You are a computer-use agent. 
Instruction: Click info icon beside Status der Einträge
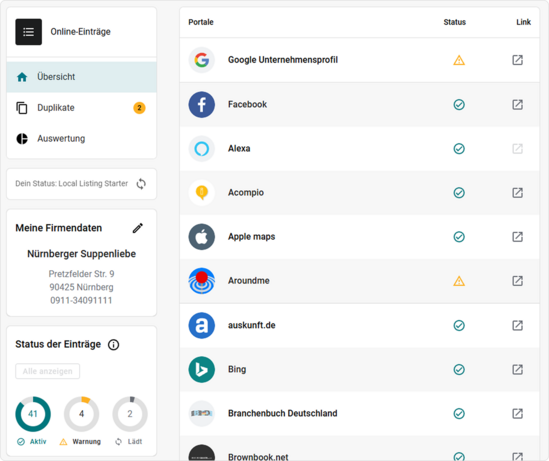click(113, 345)
